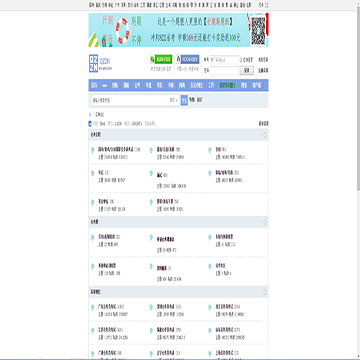Open the top banner advertisement
Viewport: 360px width, 360px height.
(178, 30)
